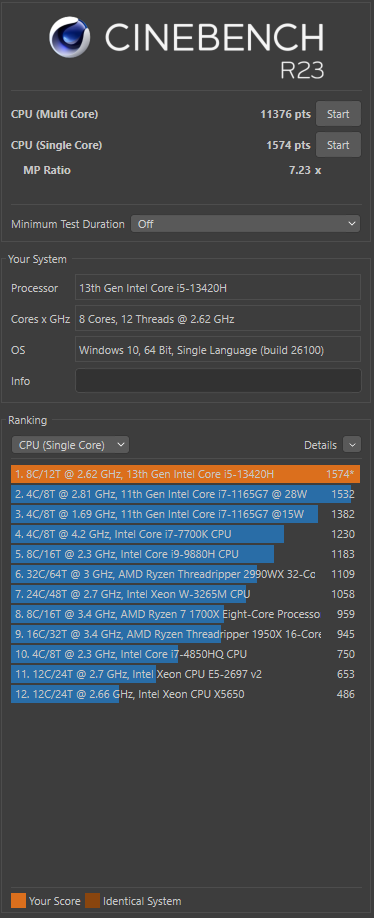Select the i7-1165G7 @15W ranking entry
The height and width of the screenshot is (918, 374).
[186, 514]
